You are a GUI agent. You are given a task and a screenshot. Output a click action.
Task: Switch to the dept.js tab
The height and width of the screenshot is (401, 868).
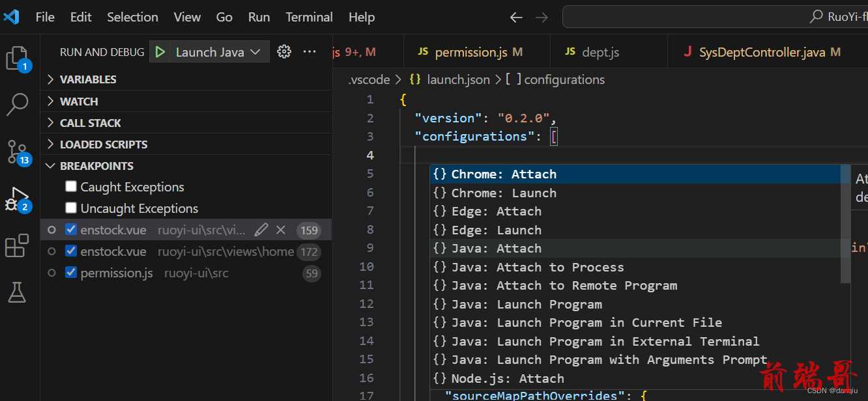(x=609, y=52)
